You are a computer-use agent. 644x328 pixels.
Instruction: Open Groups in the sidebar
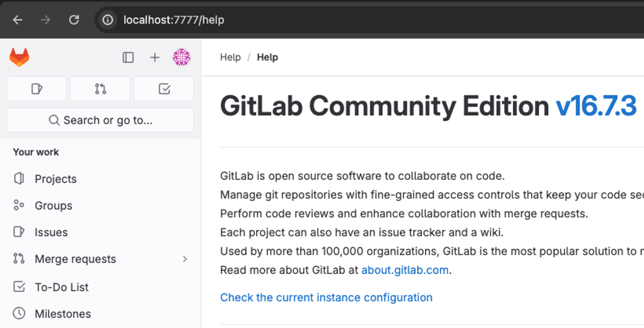point(100,205)
